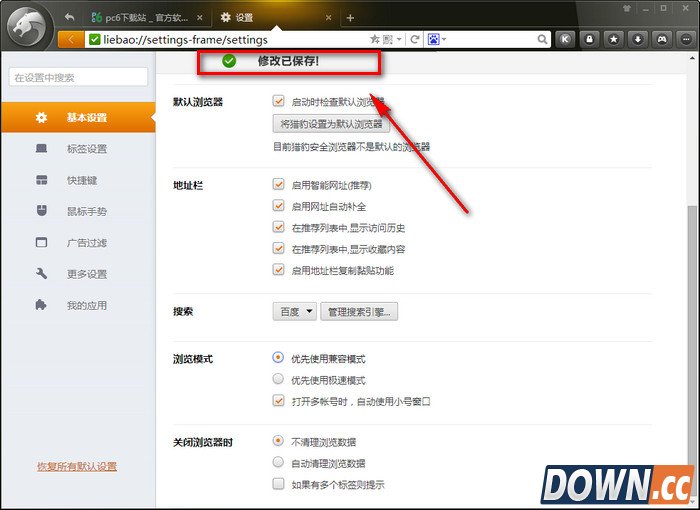700x510 pixels.
Task: Click the green security shield in address bar
Action: click(94, 39)
